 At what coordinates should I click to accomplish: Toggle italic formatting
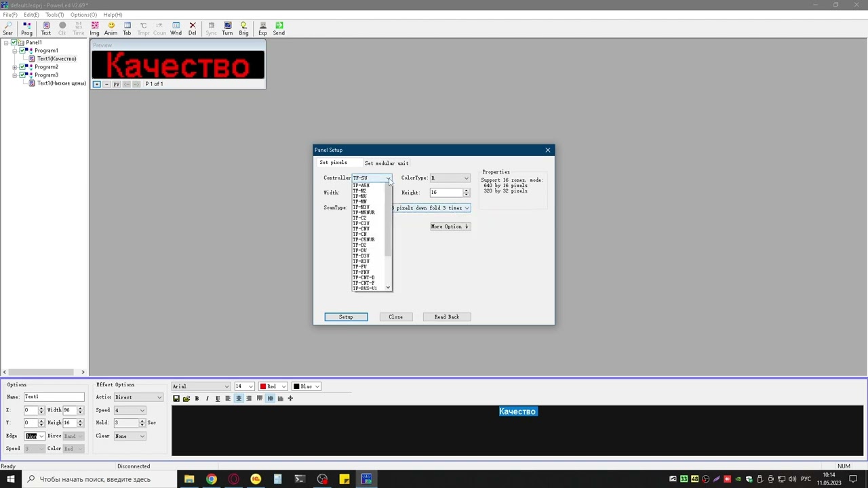point(207,399)
